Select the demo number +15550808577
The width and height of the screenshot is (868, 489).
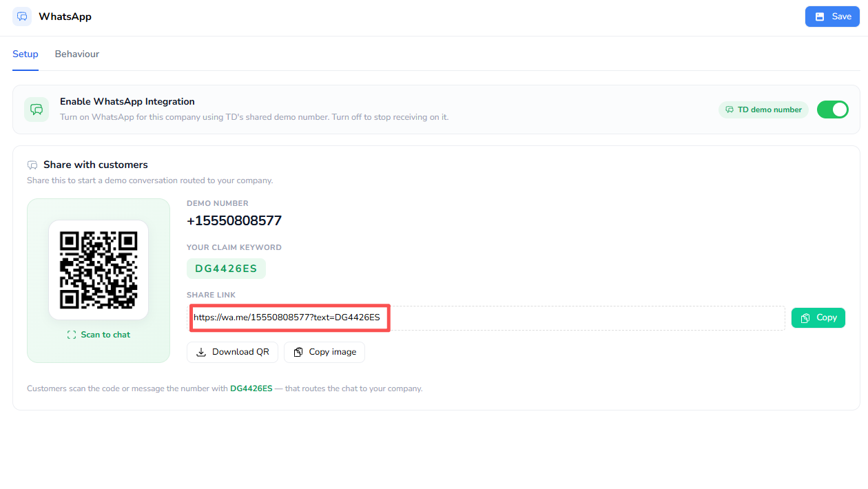pyautogui.click(x=234, y=221)
